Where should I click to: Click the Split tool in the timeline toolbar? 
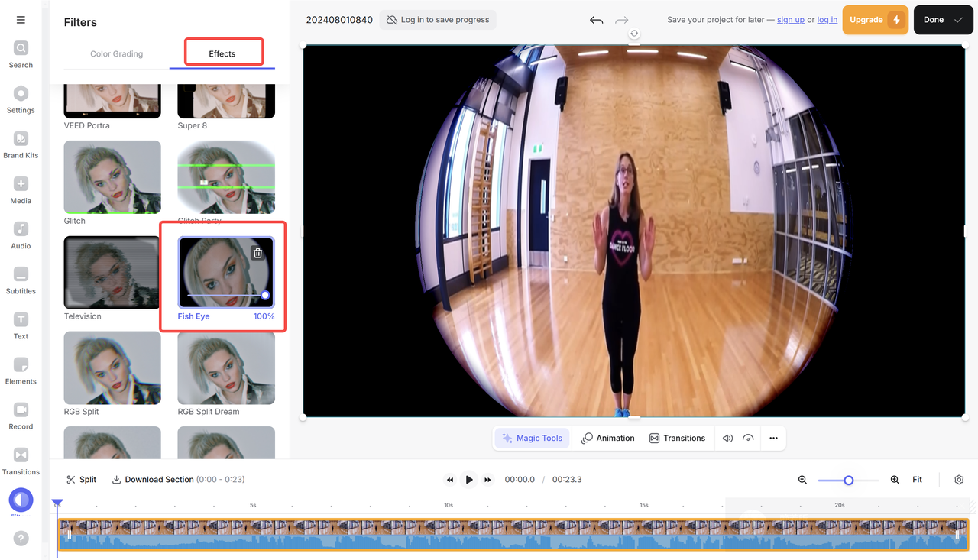point(80,479)
